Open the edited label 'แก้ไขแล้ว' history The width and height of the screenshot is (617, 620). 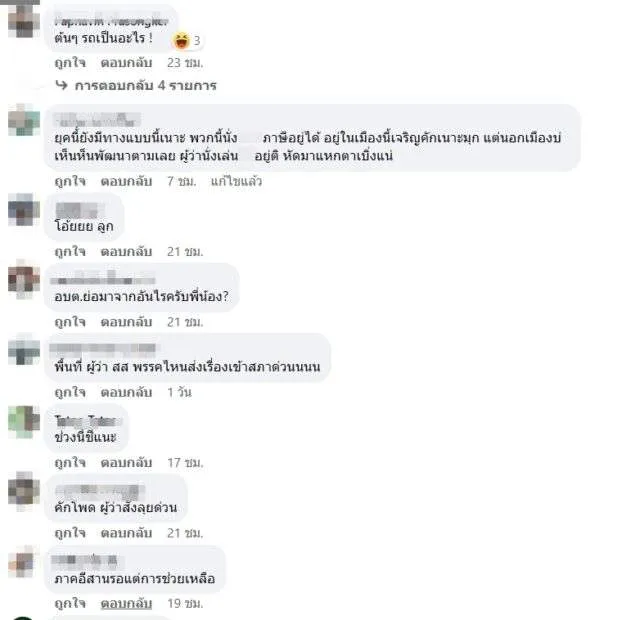point(236,181)
